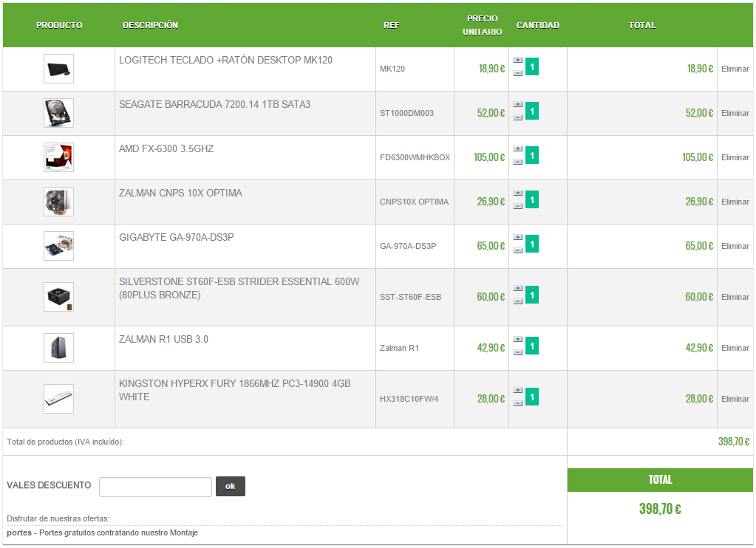Increase quantity of Zalman R1 USB 3.0
756x548 pixels.
point(518,340)
